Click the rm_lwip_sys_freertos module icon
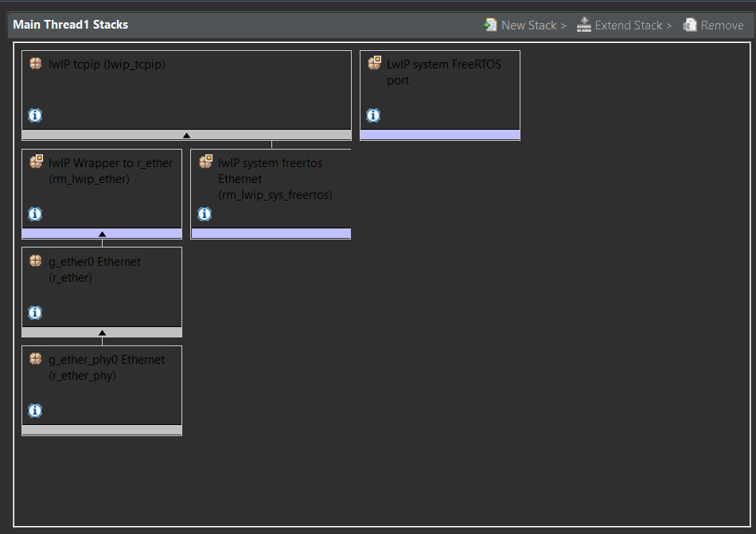The height and width of the screenshot is (534, 756). coord(206,161)
